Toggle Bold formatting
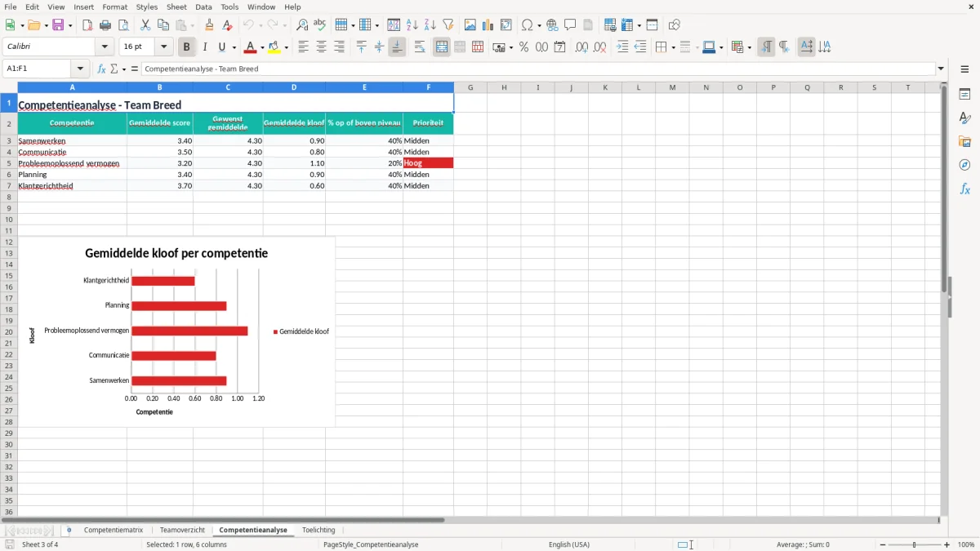The image size is (980, 551). [186, 47]
